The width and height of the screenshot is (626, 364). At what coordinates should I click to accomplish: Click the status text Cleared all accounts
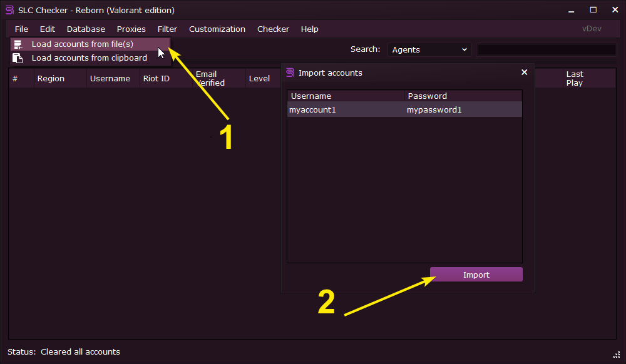tap(80, 351)
